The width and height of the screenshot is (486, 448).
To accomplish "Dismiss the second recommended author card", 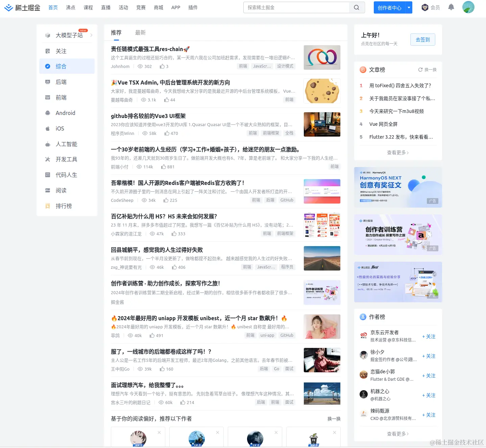I will click(x=218, y=432).
